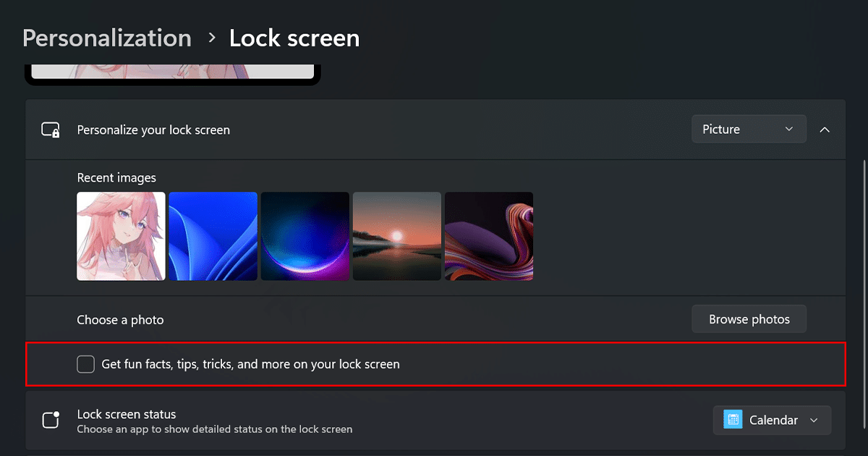Choose the blue Windows bloom wallpaper

(213, 236)
